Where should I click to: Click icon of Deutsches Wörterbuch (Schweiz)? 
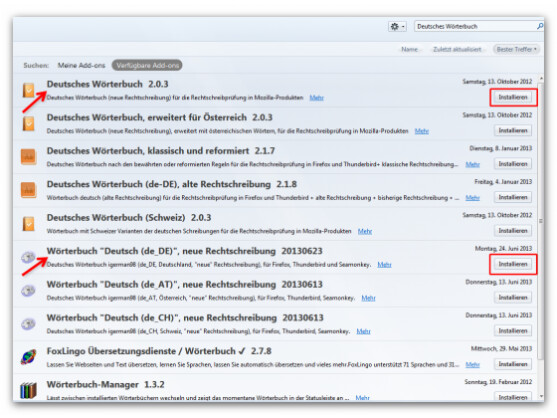coord(28,224)
